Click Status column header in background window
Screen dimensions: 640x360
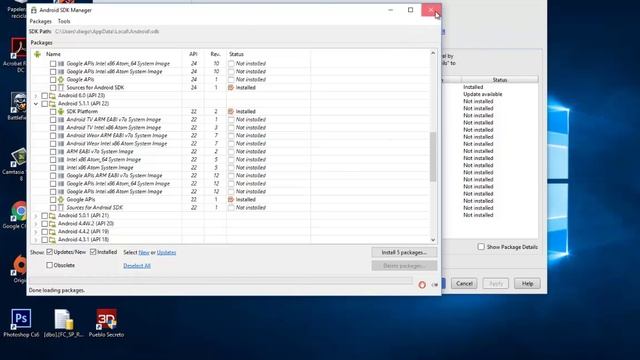tap(500, 80)
